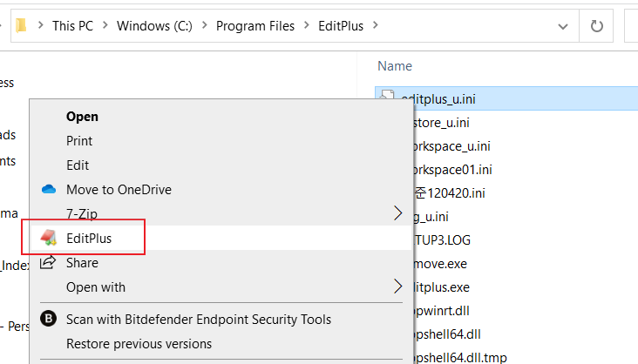Go to This PC breadcrumb

(x=72, y=26)
